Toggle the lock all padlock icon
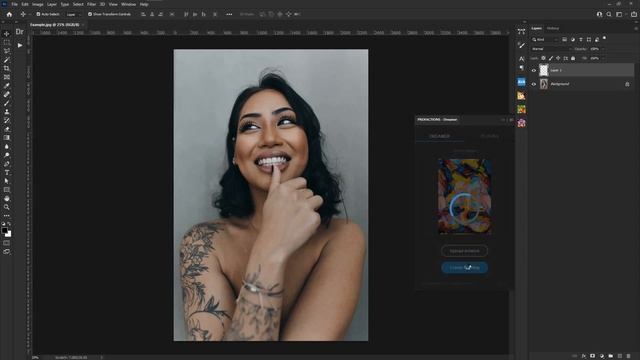This screenshot has height=360, width=640. [x=573, y=58]
